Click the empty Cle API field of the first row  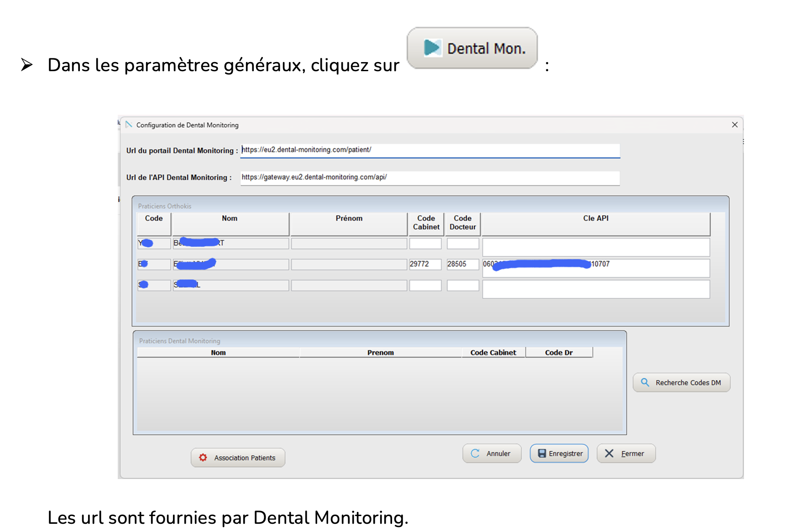(596, 247)
